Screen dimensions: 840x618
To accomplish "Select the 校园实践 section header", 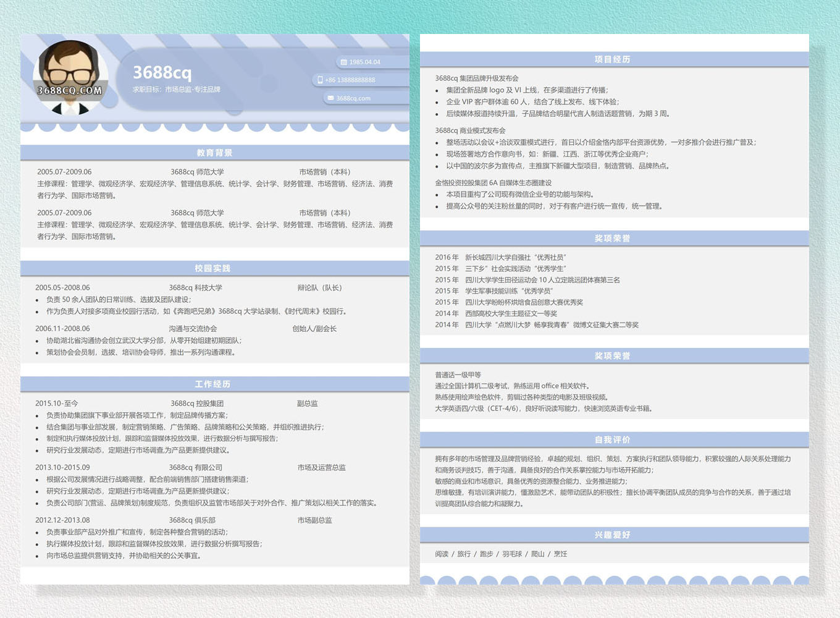I will [212, 268].
